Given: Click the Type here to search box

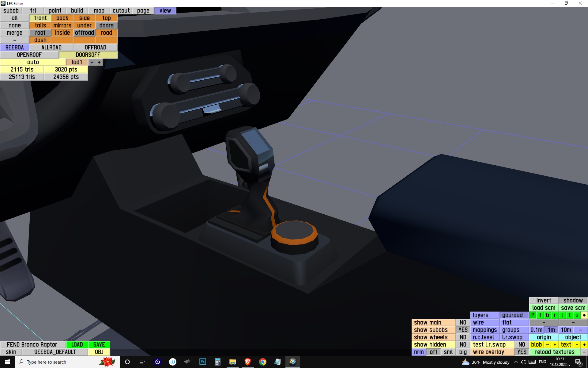Looking at the screenshot, I should tap(58, 362).
